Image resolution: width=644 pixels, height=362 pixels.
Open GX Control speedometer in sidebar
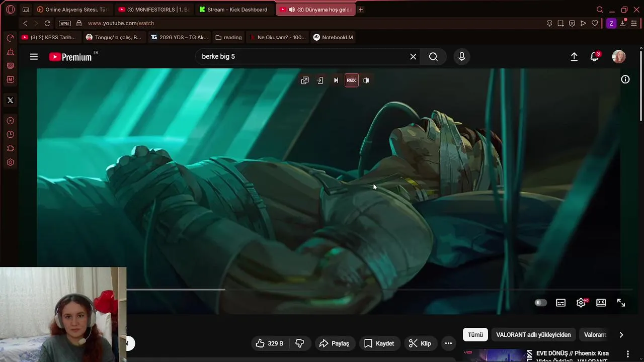[10, 38]
